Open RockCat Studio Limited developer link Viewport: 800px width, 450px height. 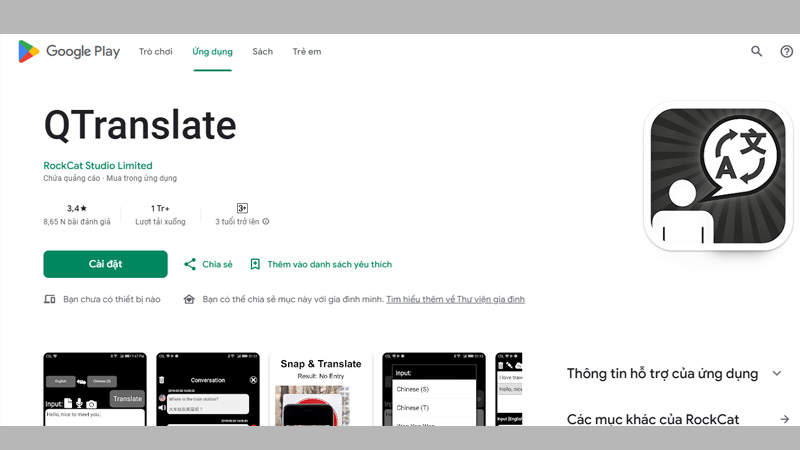pyautogui.click(x=98, y=165)
